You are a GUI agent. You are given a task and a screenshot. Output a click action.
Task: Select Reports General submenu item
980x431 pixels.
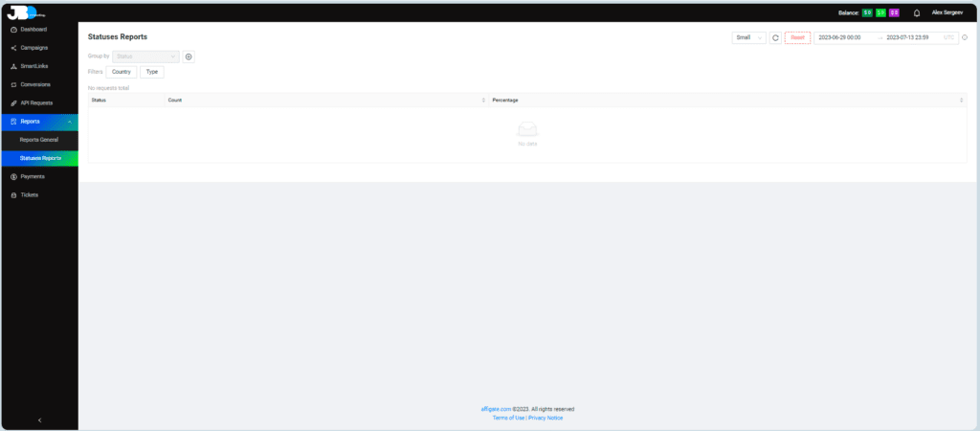pyautogui.click(x=39, y=140)
